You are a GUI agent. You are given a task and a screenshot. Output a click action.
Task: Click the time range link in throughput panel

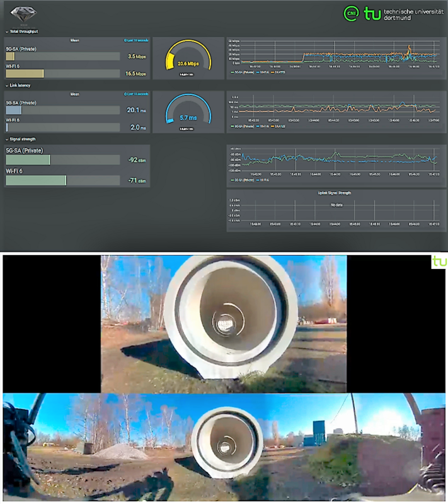click(x=136, y=40)
